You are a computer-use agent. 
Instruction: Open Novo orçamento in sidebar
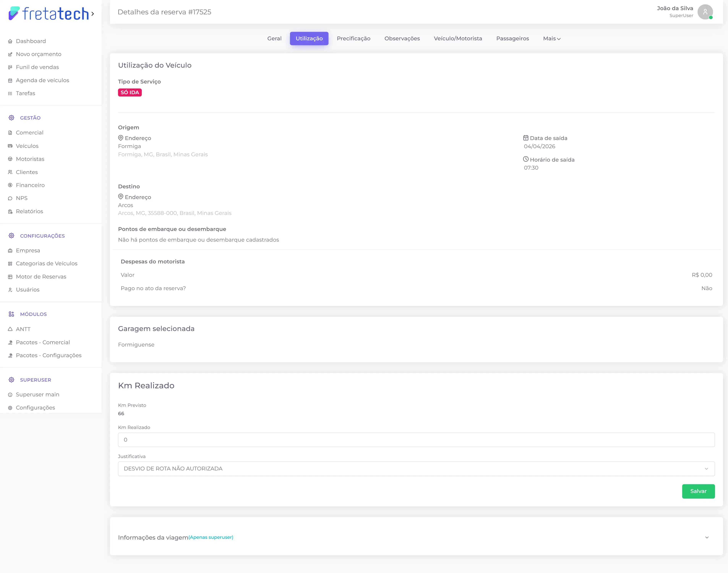39,54
